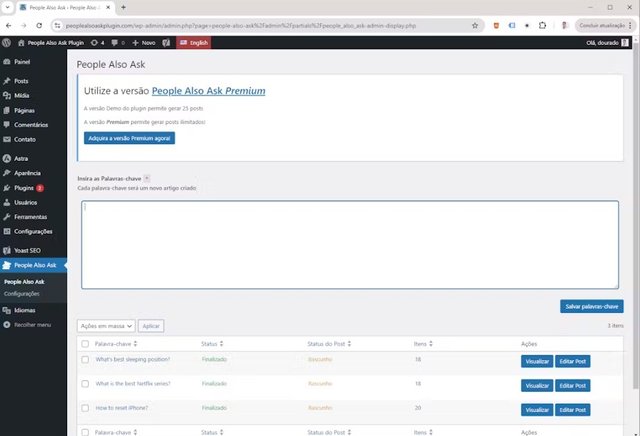Open the People Also Ask Plugin site link
This screenshot has height=436, width=640.
pyautogui.click(x=51, y=42)
